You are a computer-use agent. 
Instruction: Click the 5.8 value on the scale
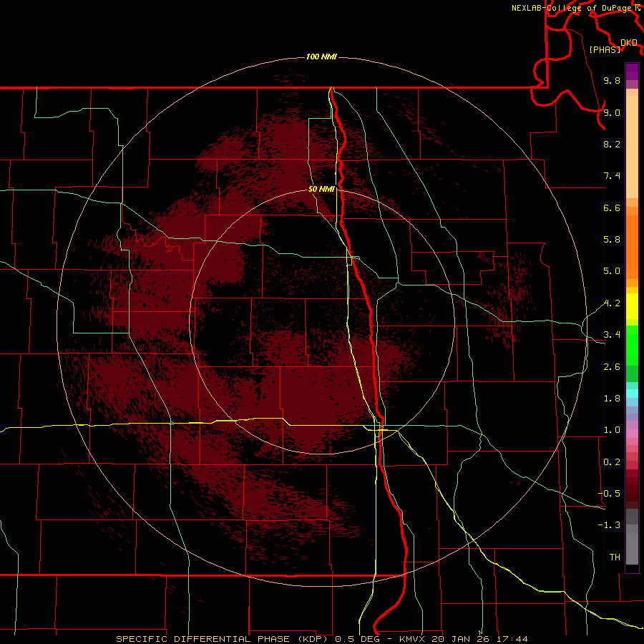(612, 240)
